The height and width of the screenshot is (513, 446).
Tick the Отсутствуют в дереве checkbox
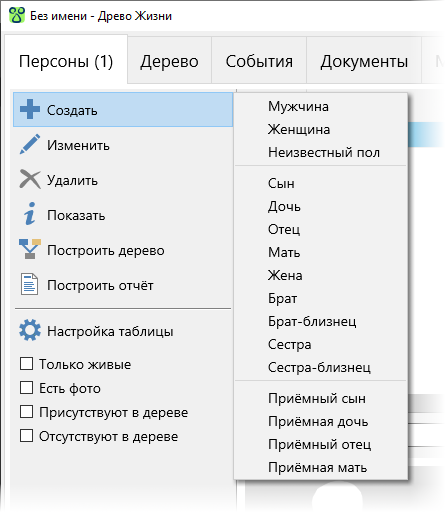pyautogui.click(x=26, y=436)
